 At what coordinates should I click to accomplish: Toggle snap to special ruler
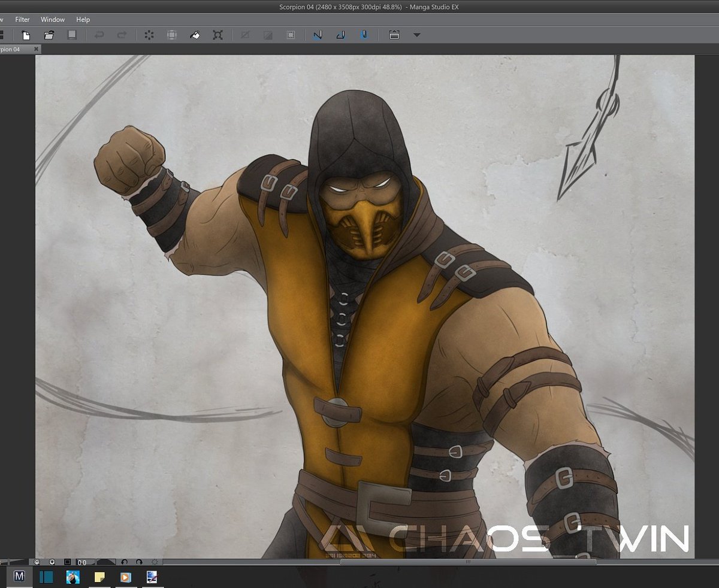pyautogui.click(x=340, y=35)
